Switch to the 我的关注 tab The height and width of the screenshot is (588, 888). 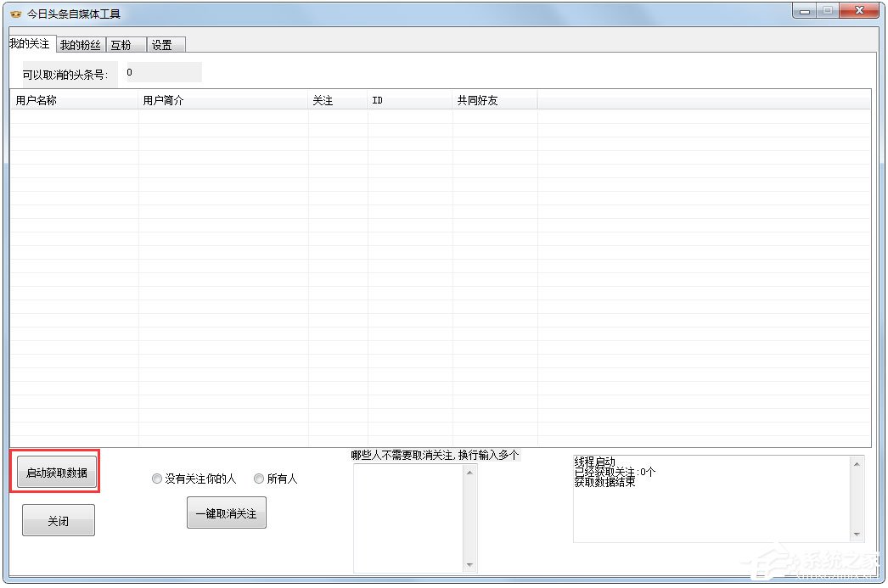coord(30,43)
